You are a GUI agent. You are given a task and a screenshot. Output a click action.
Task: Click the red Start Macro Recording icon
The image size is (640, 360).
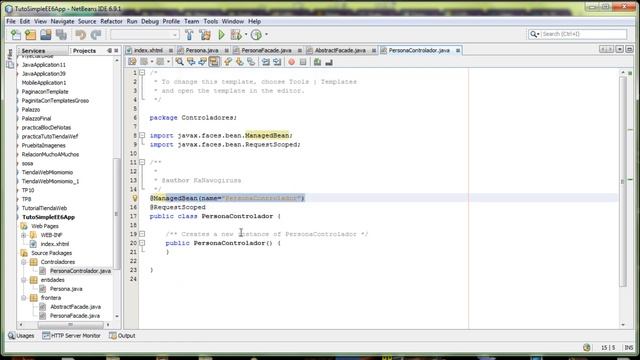291,62
